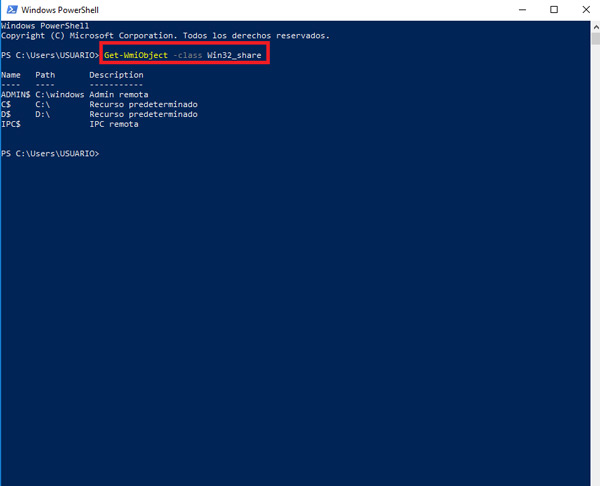Click the Name column header
Image resolution: width=600 pixels, height=486 pixels.
point(11,75)
